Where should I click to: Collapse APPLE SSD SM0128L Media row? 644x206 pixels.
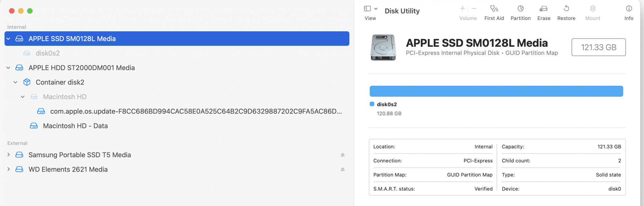point(8,39)
